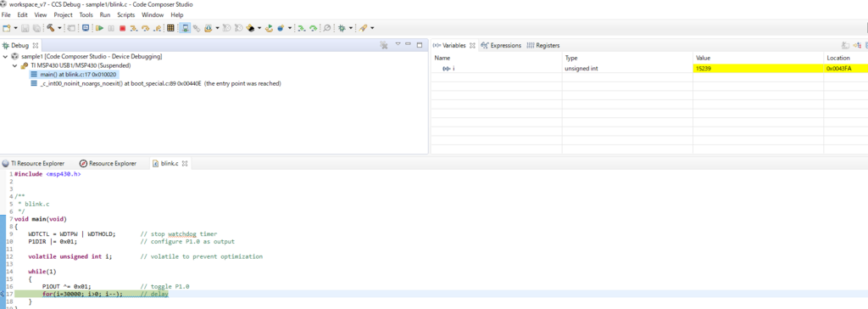Open the Build hammer dropdown arrow

click(59, 28)
